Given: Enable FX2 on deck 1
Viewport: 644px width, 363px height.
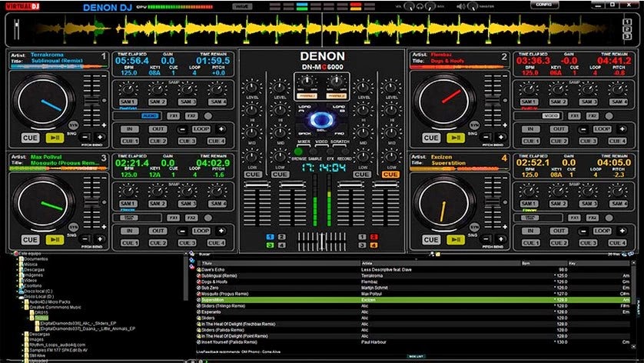Looking at the screenshot, I should [191, 116].
